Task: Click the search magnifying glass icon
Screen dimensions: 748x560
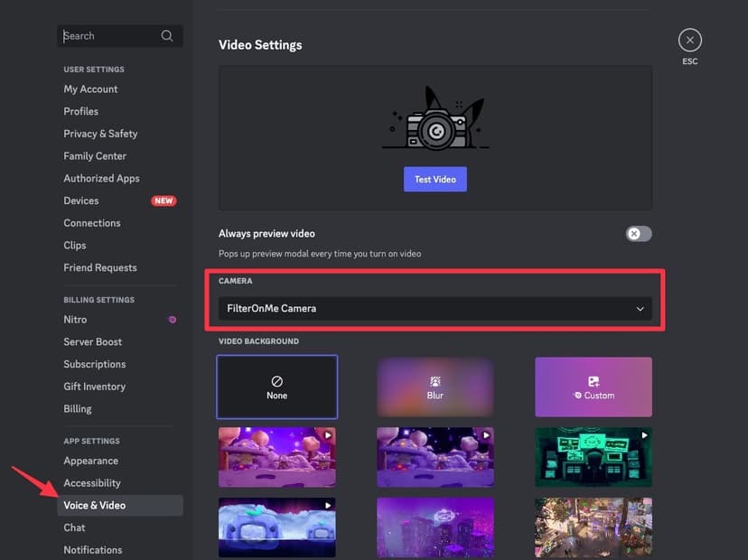Action: [167, 35]
